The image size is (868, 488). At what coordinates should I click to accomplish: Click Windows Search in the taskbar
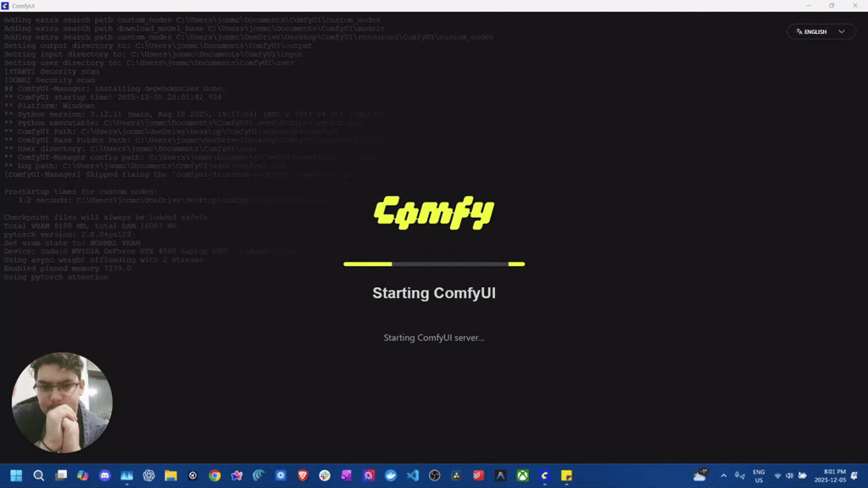coord(39,475)
